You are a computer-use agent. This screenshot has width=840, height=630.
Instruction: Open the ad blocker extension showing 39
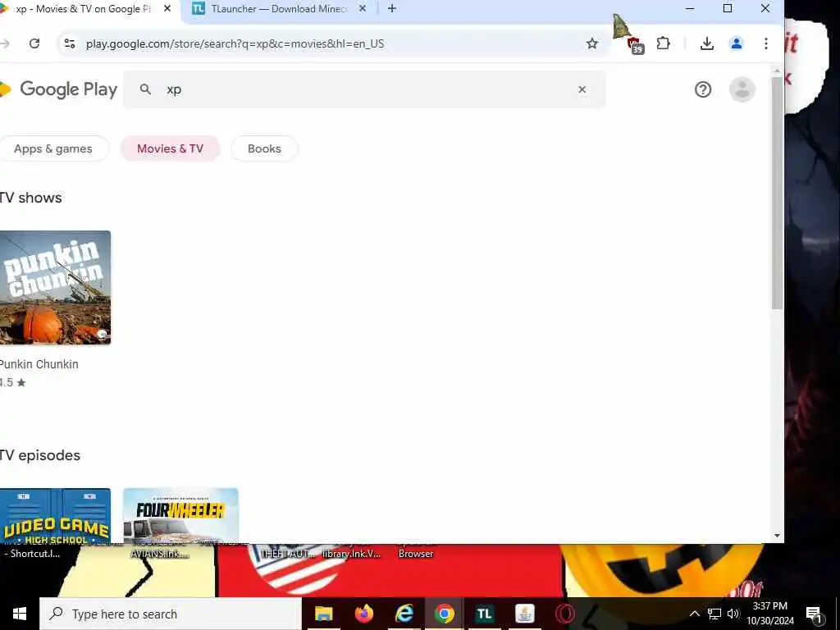[x=635, y=45]
